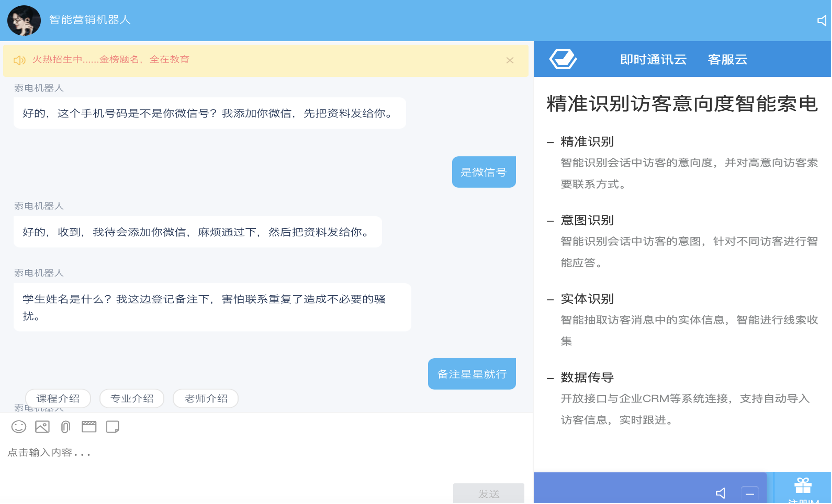Open the 客服云 tab
The image size is (832, 504).
[727, 59]
